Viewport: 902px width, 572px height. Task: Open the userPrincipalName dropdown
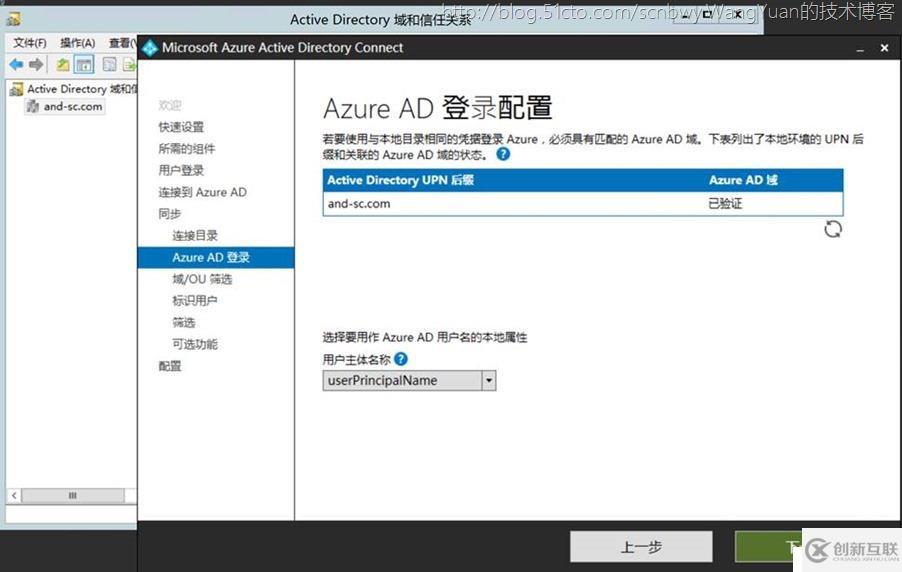click(x=488, y=380)
